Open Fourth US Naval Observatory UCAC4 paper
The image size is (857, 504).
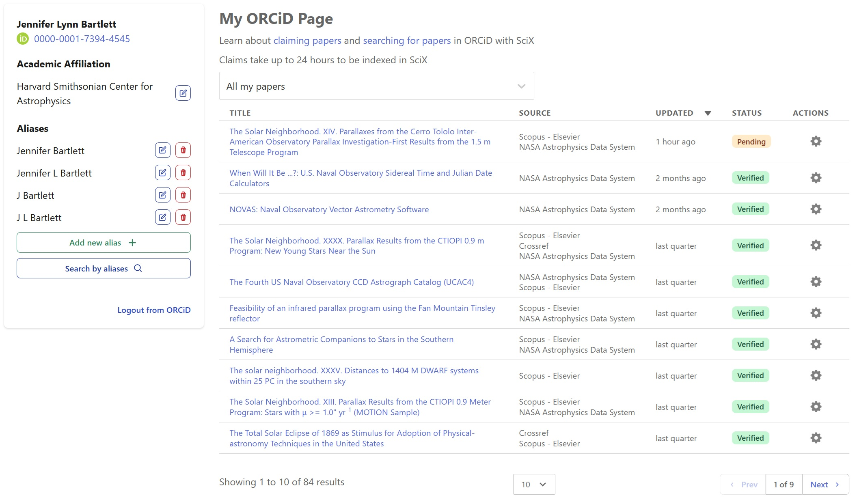pos(352,282)
